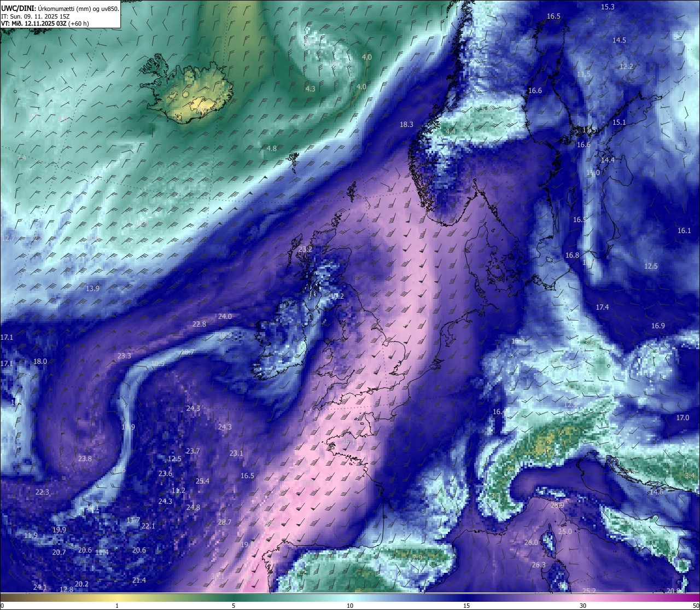Select the 20.2 value label
700x610 pixels.
tap(81, 584)
